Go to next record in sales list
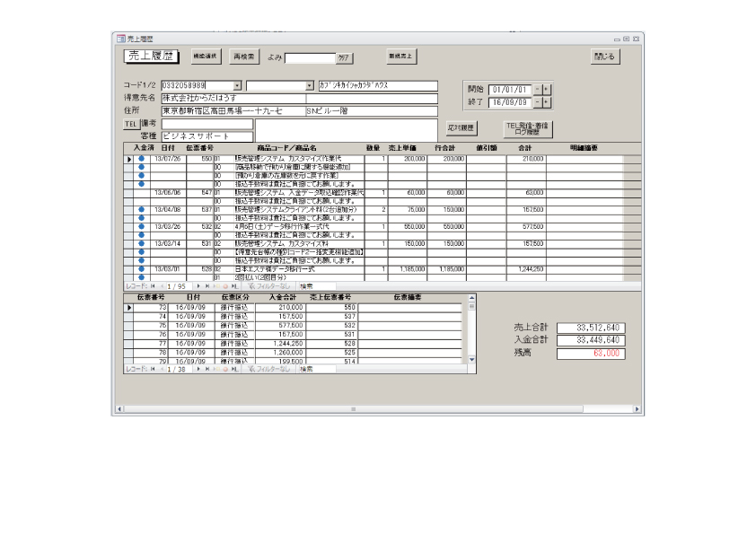Screen dimensions: 756x534 coord(198,286)
